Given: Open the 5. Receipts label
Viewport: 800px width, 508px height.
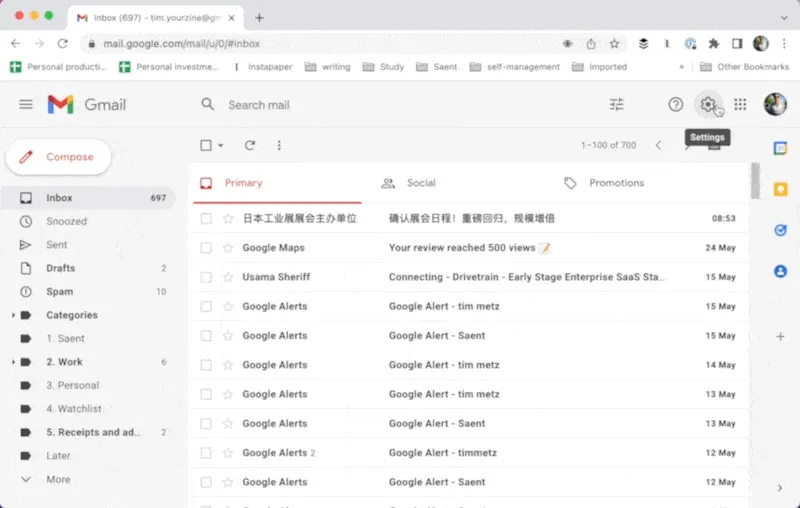Looking at the screenshot, I should [88, 433].
